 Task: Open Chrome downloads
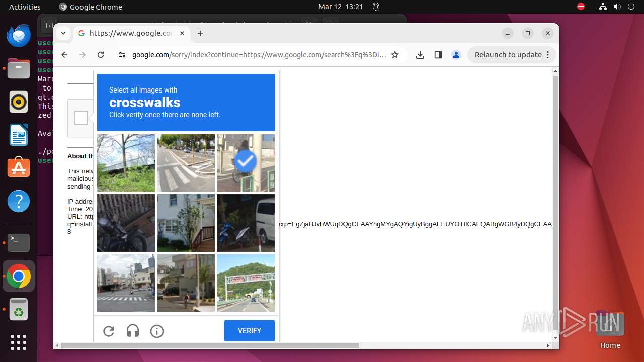(x=420, y=55)
